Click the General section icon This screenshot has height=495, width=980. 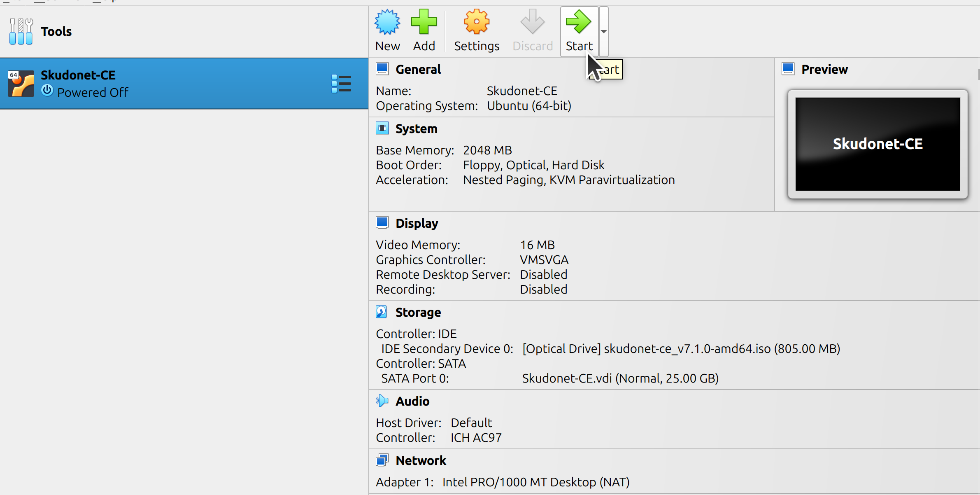pos(382,68)
